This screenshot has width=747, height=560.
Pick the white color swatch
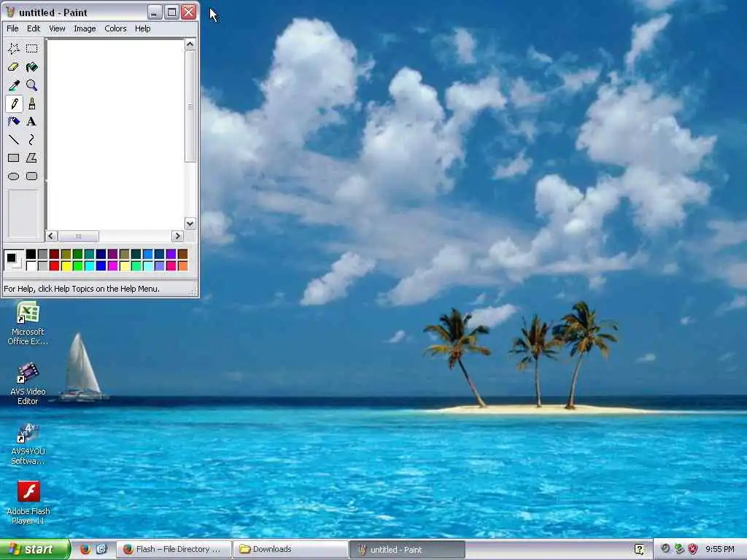[31, 265]
